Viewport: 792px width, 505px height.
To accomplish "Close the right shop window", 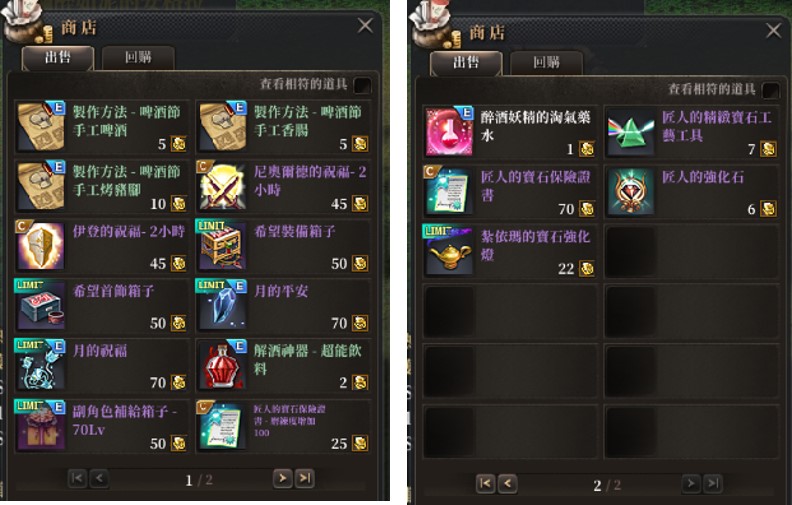I will pyautogui.click(x=773, y=31).
